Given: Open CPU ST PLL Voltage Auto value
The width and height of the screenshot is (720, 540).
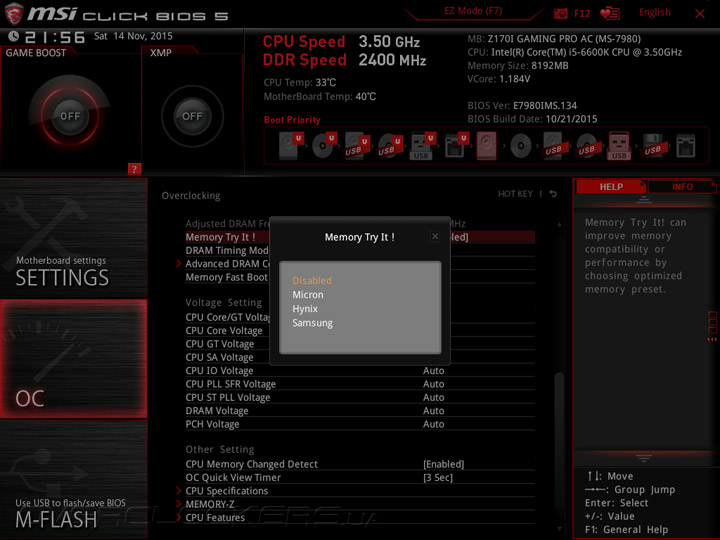Looking at the screenshot, I should [x=433, y=397].
